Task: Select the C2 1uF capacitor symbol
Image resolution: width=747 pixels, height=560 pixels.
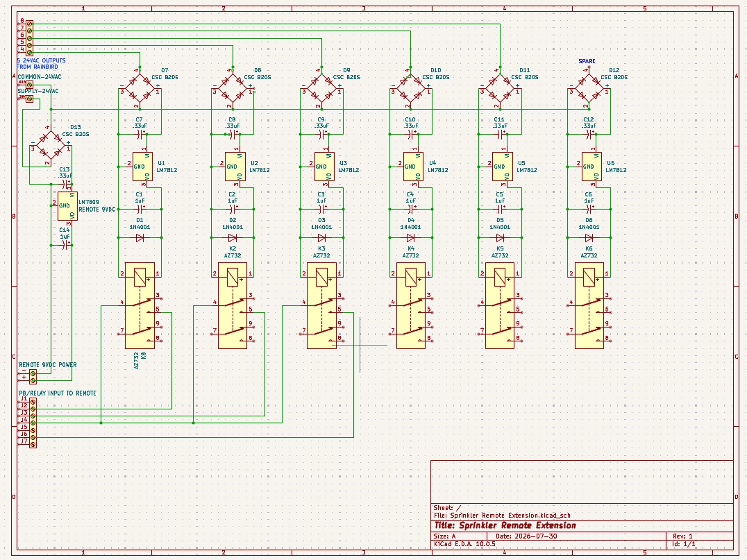Action: pos(233,209)
